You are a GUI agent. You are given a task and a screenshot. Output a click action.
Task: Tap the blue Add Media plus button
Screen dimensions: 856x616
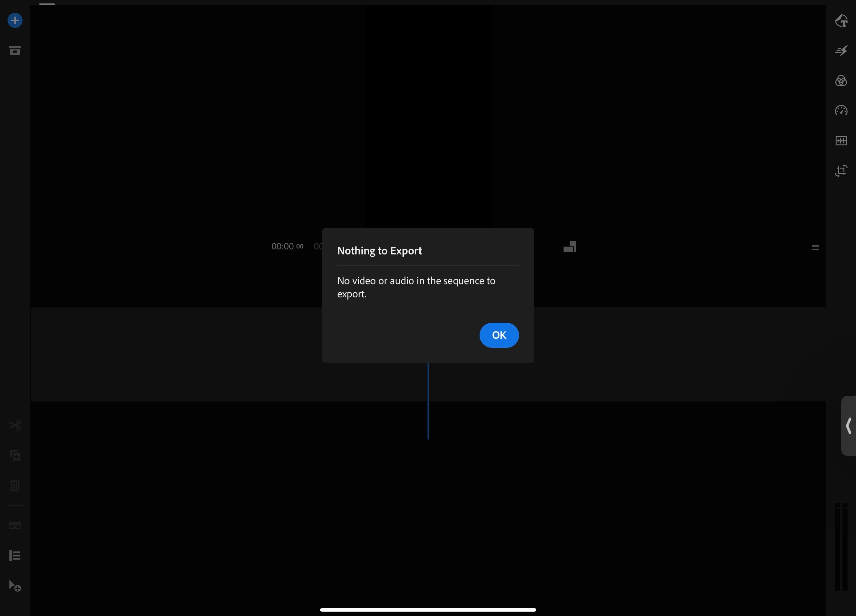[x=15, y=20]
